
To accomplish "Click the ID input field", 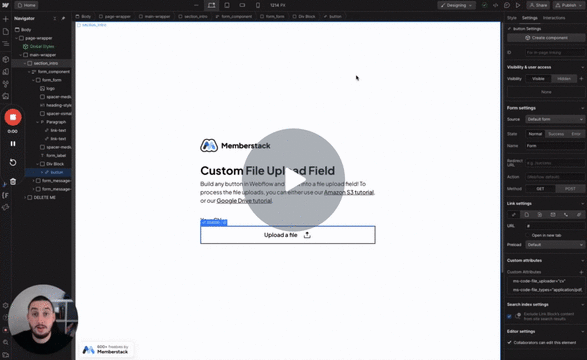I will coord(555,53).
